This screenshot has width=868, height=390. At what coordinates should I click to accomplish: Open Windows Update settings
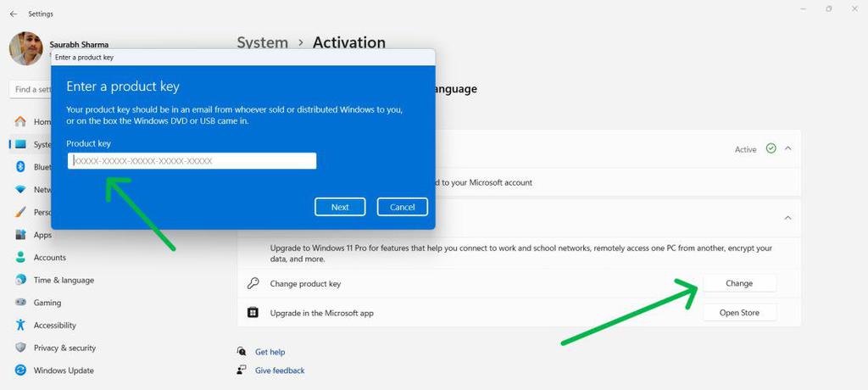(64, 370)
